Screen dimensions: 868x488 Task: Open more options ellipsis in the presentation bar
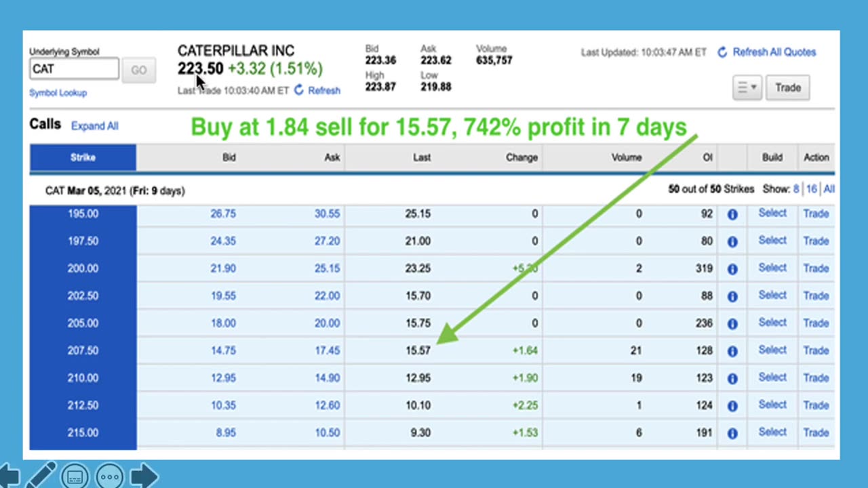(110, 476)
